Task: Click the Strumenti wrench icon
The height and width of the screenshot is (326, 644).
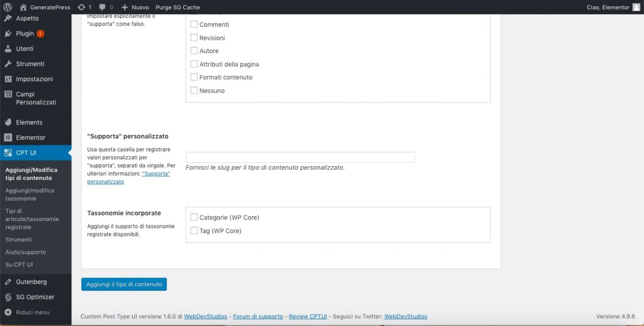Action: (8, 64)
